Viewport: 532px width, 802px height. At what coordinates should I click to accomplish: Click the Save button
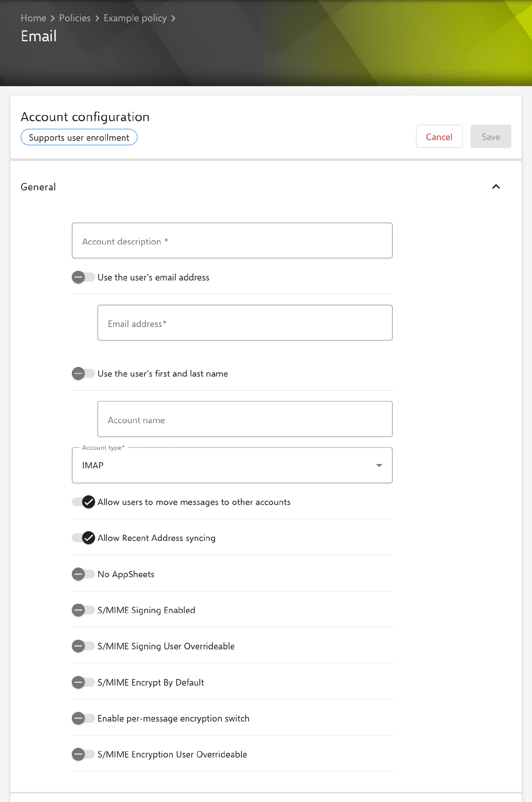coord(491,136)
